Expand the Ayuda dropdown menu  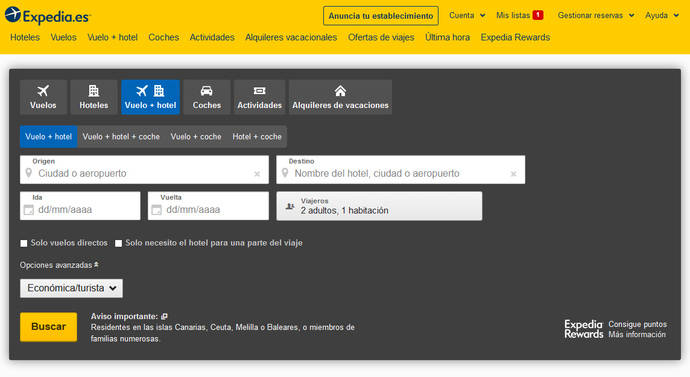(x=662, y=15)
